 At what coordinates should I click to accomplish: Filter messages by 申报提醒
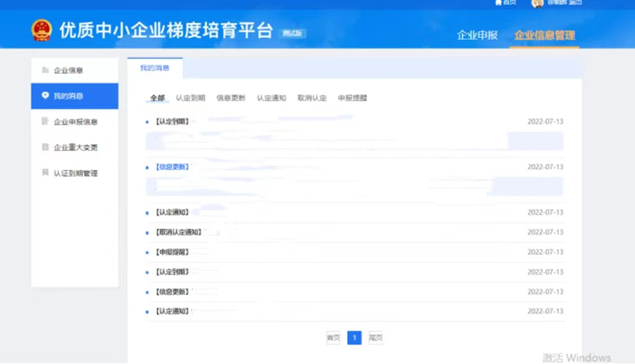[x=352, y=98]
